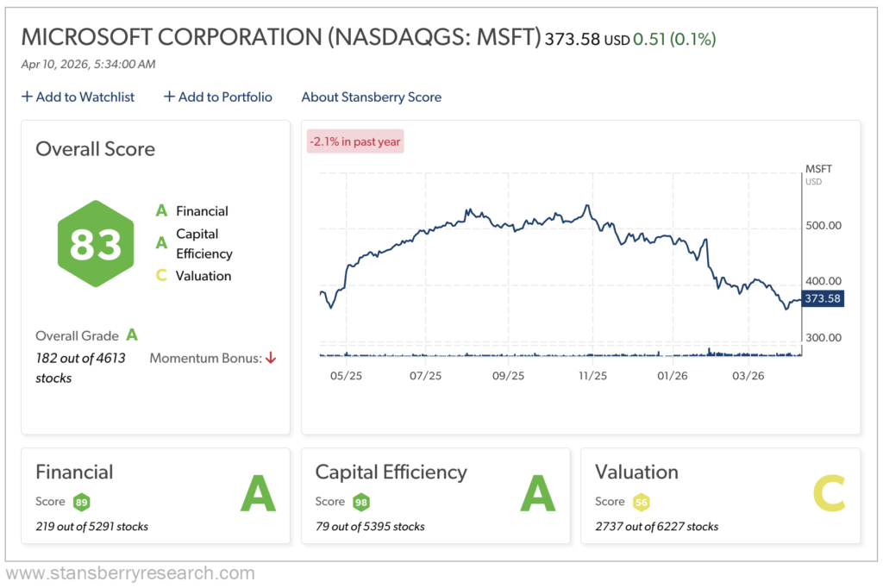The height and width of the screenshot is (588, 883).
Task: Open About Stansberry Score link
Action: pos(371,97)
